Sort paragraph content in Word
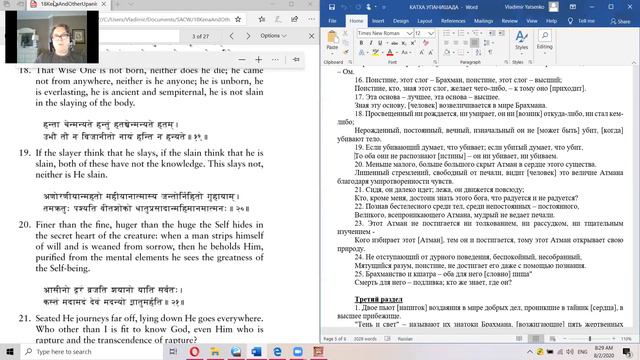 click(478, 52)
